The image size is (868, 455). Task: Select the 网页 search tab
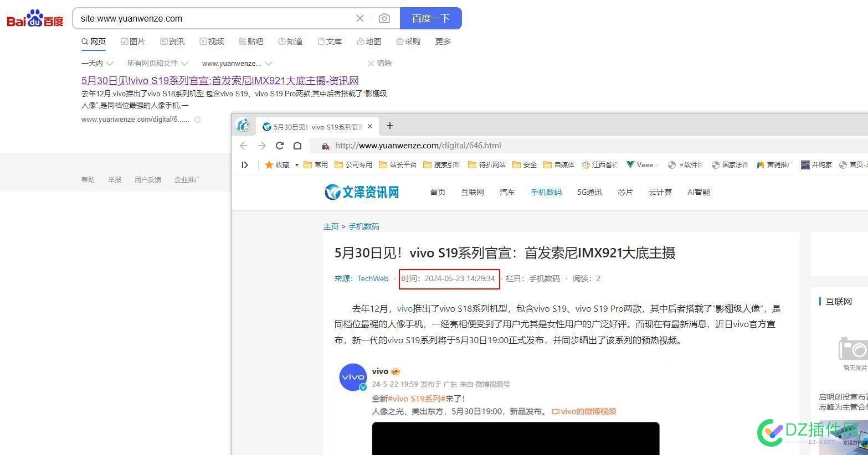pos(94,42)
